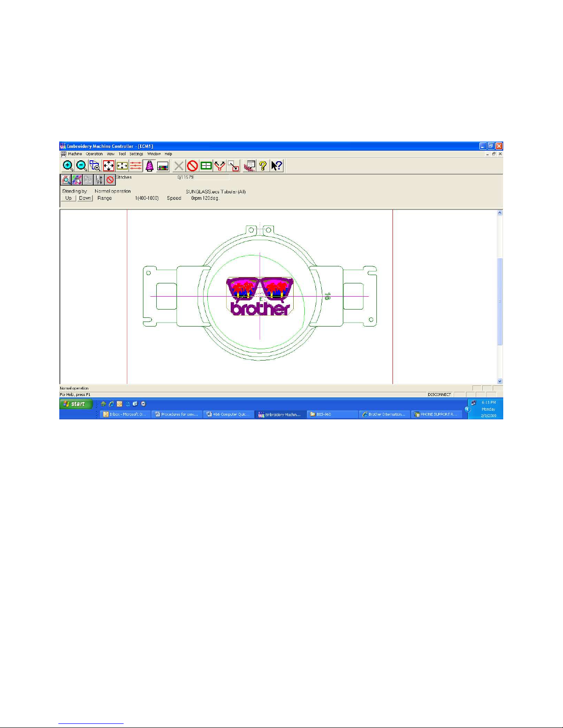
Task: Open the needle color bar palette icon
Action: pyautogui.click(x=163, y=166)
